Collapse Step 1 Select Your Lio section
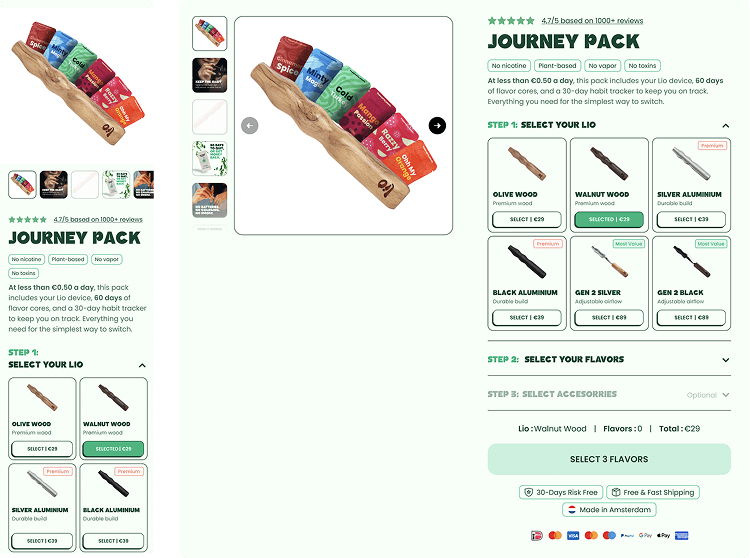Screen dimensions: 750x558 (726, 126)
